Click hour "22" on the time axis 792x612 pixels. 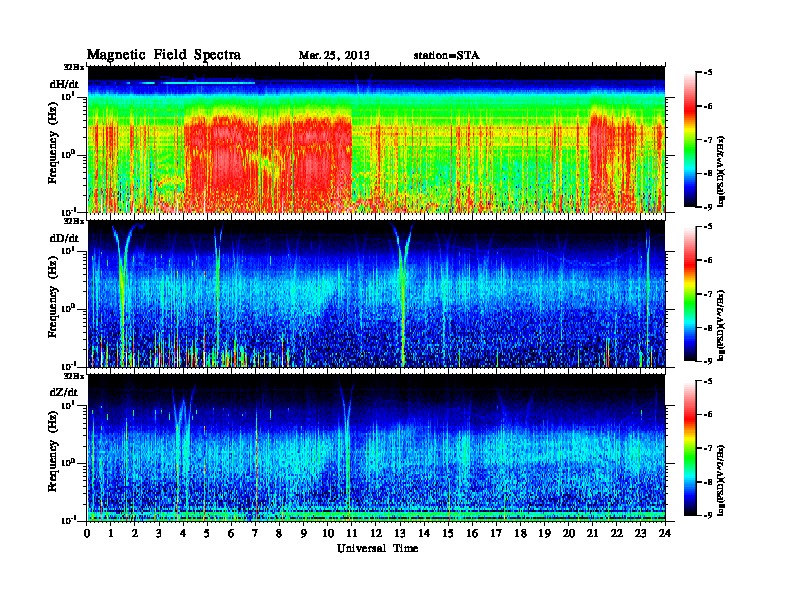click(x=616, y=533)
